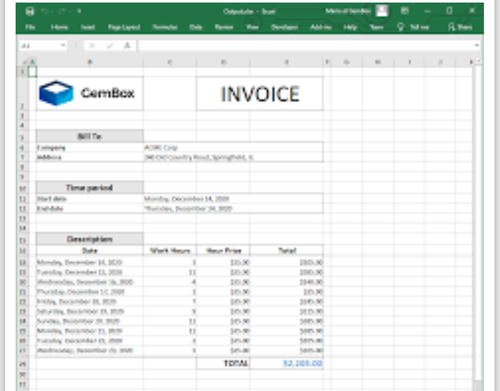Viewport: 500px width, 391px height.
Task: Open the Customize Quick Access Toolbar dropdown
Action: click(x=79, y=11)
